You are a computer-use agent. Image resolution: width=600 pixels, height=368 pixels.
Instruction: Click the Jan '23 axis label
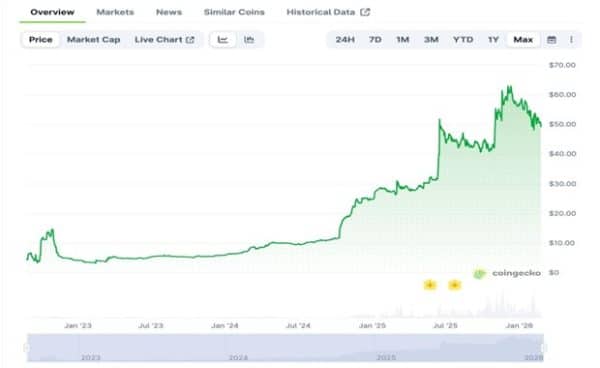78,326
